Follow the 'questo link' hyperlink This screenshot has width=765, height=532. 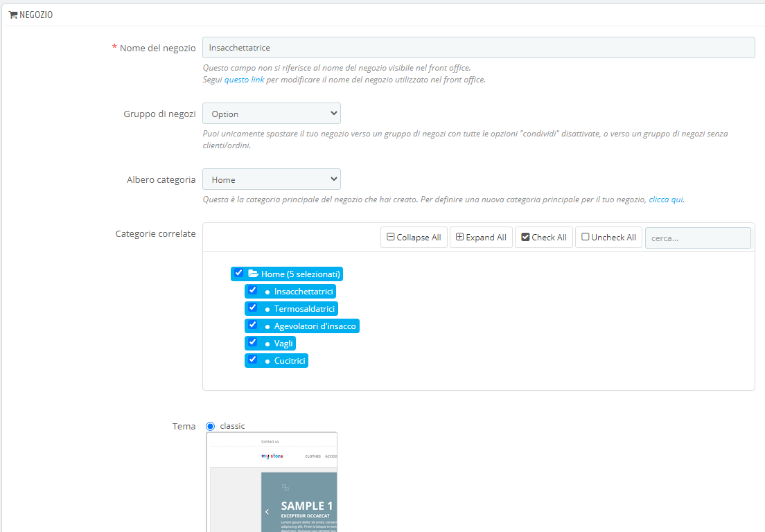click(245, 80)
